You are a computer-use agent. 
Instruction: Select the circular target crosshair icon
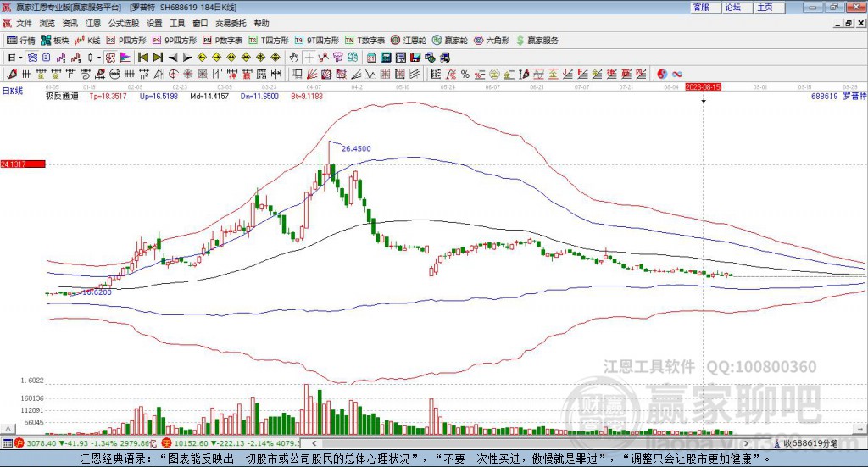173,74
